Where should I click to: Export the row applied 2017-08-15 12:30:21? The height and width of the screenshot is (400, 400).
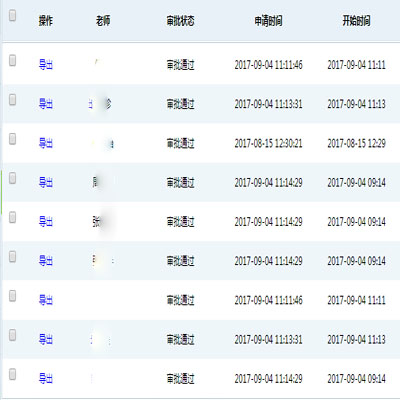tap(46, 143)
